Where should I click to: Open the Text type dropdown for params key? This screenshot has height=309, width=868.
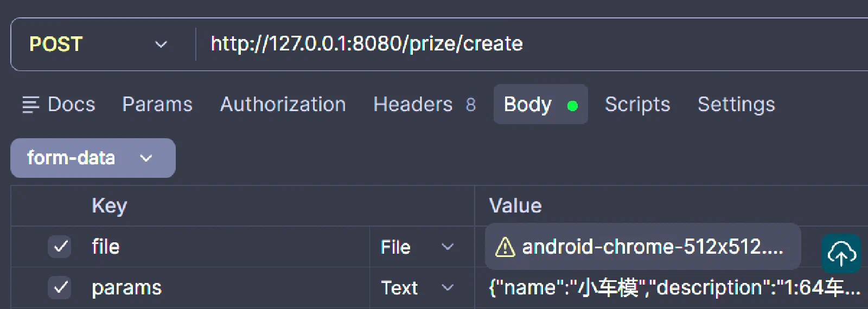417,288
